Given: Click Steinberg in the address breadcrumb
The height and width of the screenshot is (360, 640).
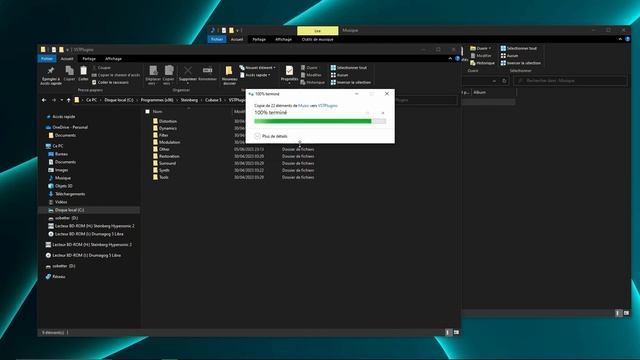Looking at the screenshot, I should pyautogui.click(x=189, y=100).
